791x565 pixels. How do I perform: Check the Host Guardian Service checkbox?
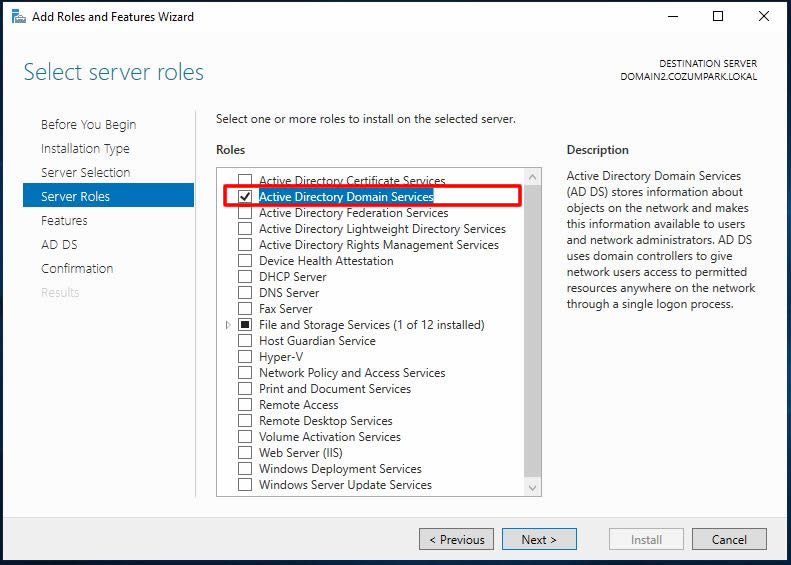pos(245,341)
